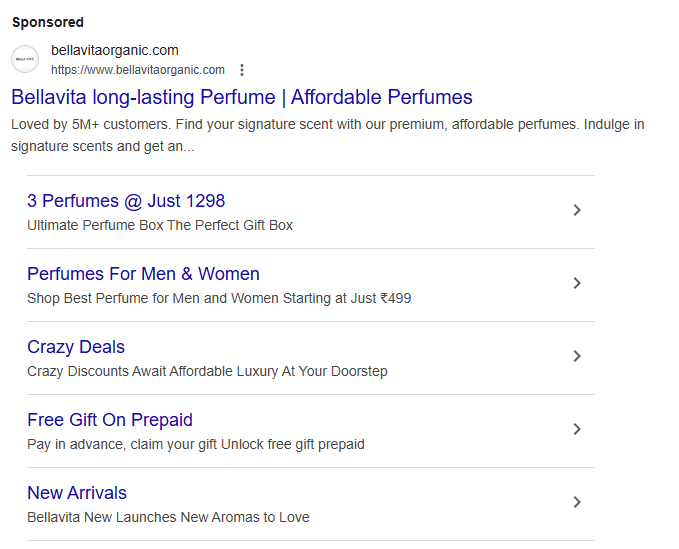Open the Perfumes For Men & Women link
Image resolution: width=679 pixels, height=549 pixels.
[143, 274]
